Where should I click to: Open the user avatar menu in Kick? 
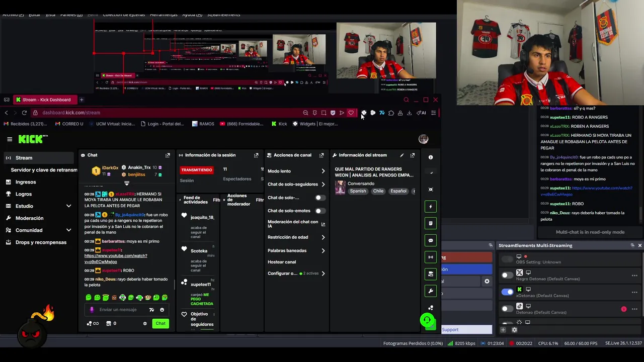click(x=423, y=139)
